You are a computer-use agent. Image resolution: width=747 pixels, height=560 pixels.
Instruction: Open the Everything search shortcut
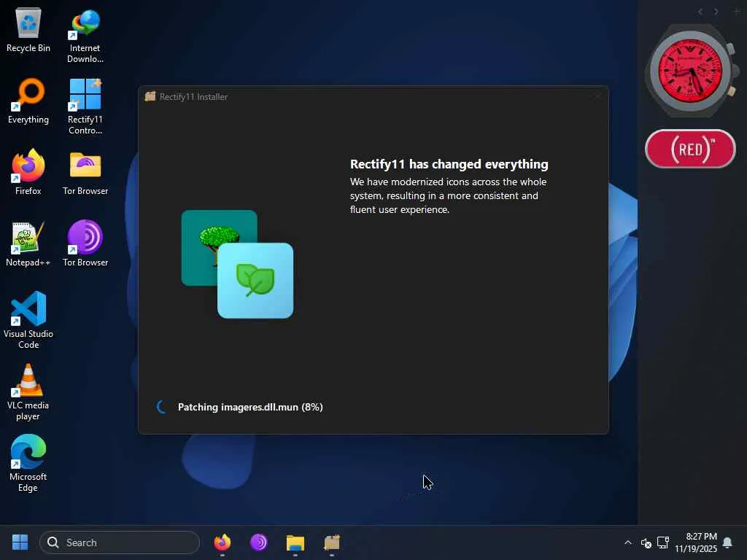pyautogui.click(x=28, y=101)
